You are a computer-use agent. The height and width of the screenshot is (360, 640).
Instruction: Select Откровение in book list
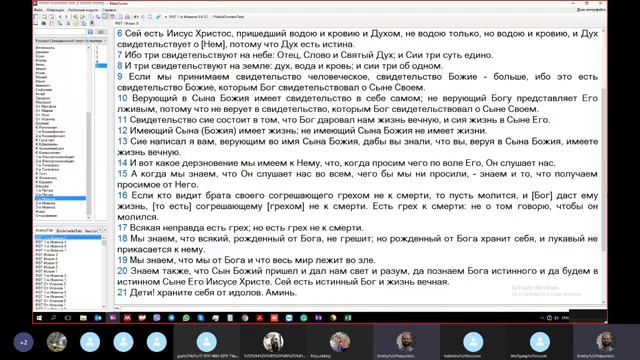click(46, 216)
